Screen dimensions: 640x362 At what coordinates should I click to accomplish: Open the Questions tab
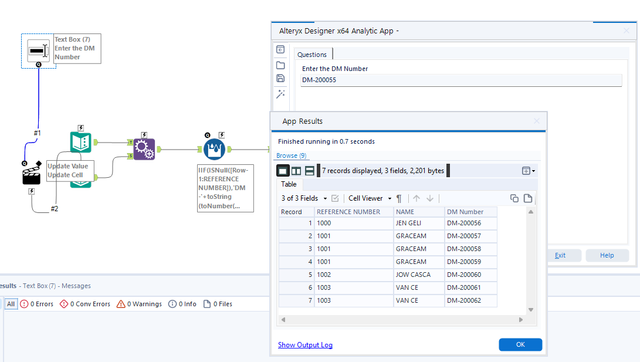[312, 54]
